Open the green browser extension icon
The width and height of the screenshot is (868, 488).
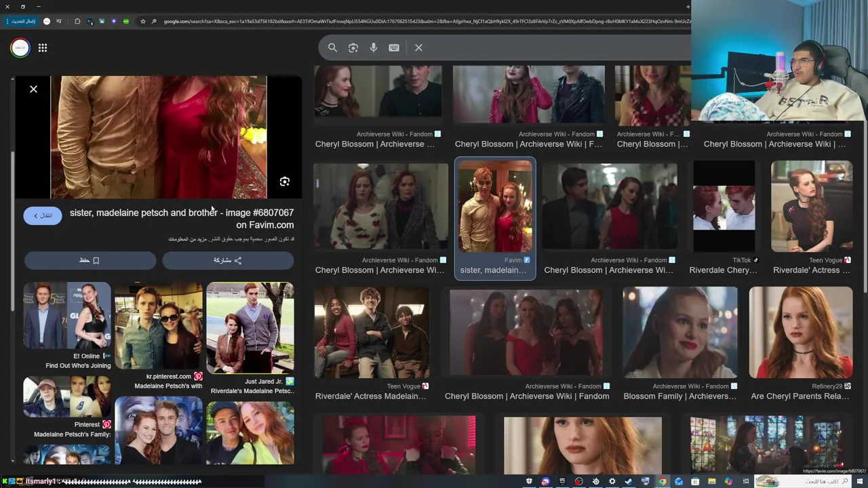click(126, 21)
